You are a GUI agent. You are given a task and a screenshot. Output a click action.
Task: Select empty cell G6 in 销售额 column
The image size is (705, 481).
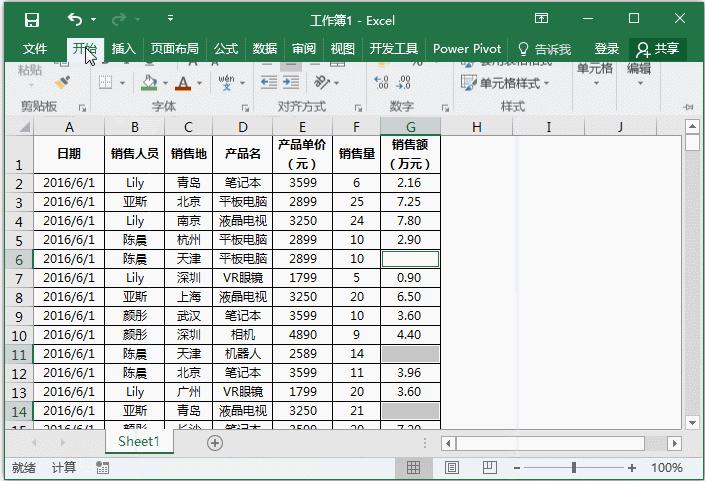411,259
